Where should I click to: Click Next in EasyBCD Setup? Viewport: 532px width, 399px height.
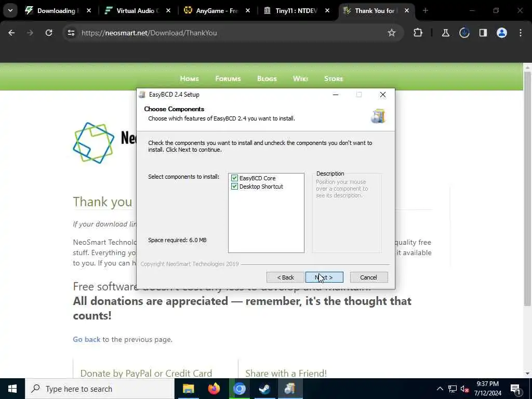[324, 277]
